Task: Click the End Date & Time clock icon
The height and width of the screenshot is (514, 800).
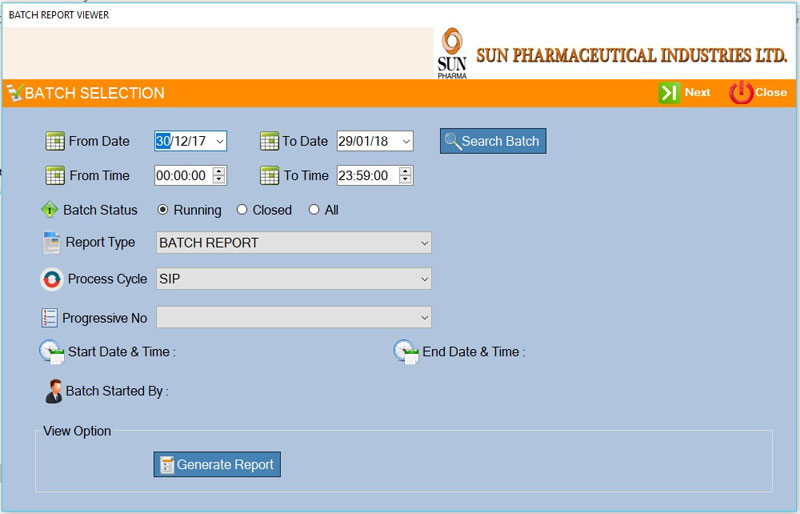Action: click(x=406, y=352)
